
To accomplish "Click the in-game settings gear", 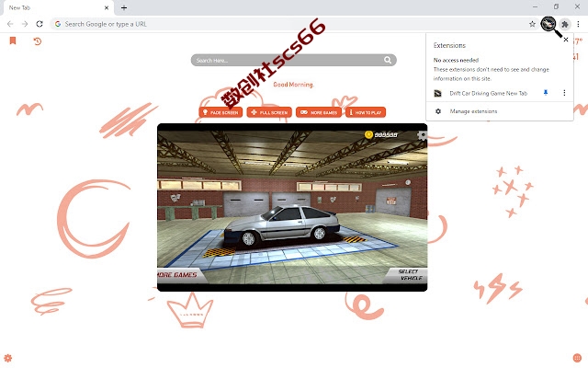I will [423, 135].
